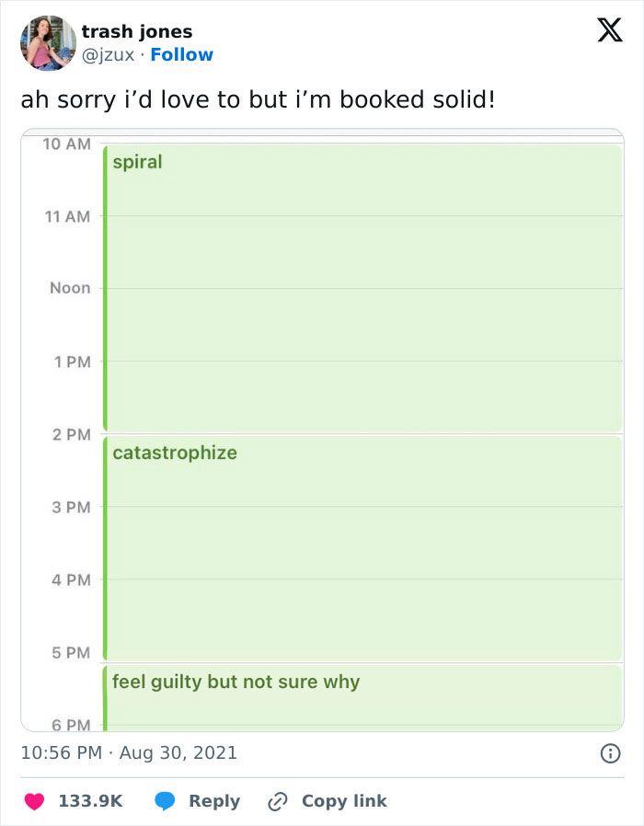Follow the @jzux account
The width and height of the screenshot is (644, 826).
181,55
